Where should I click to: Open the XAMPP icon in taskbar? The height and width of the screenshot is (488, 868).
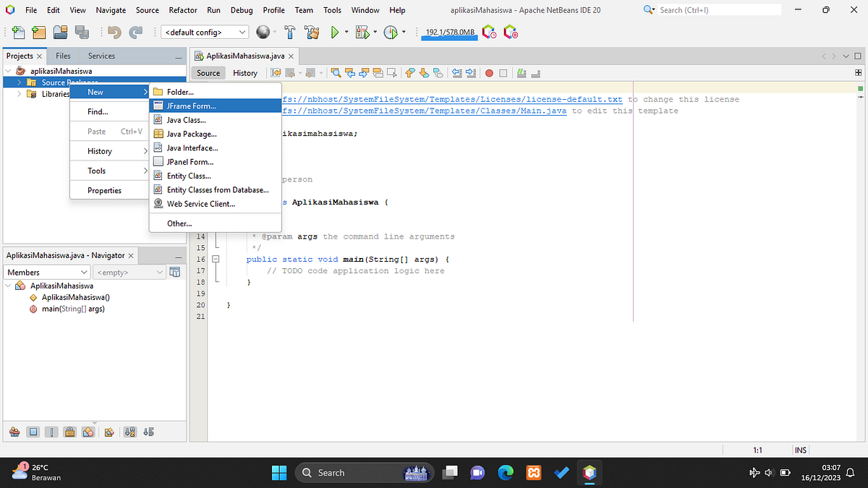click(x=534, y=473)
